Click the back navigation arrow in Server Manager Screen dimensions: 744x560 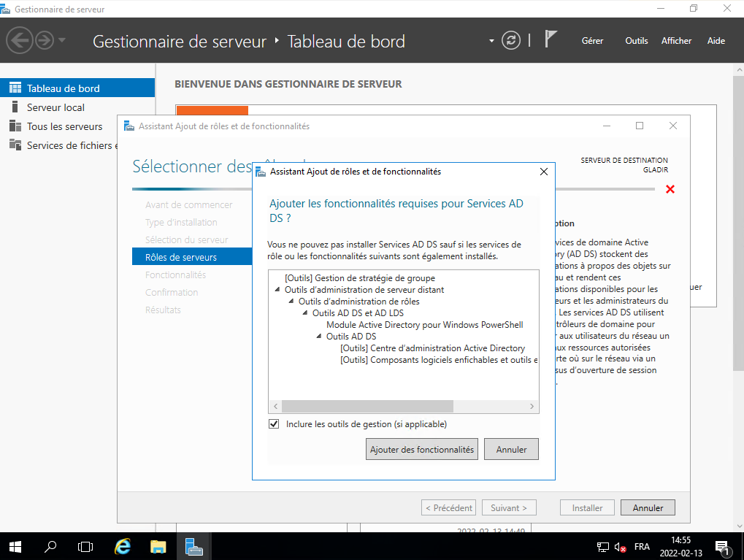click(20, 40)
